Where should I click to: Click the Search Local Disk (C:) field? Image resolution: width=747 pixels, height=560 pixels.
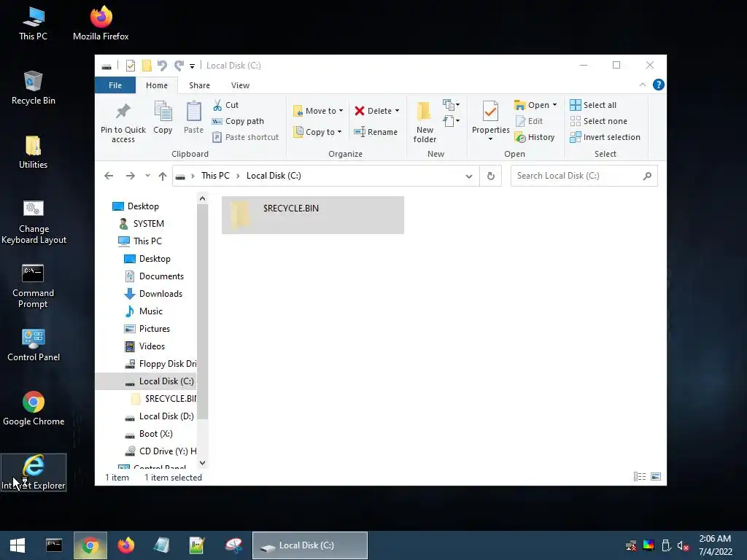[584, 176]
